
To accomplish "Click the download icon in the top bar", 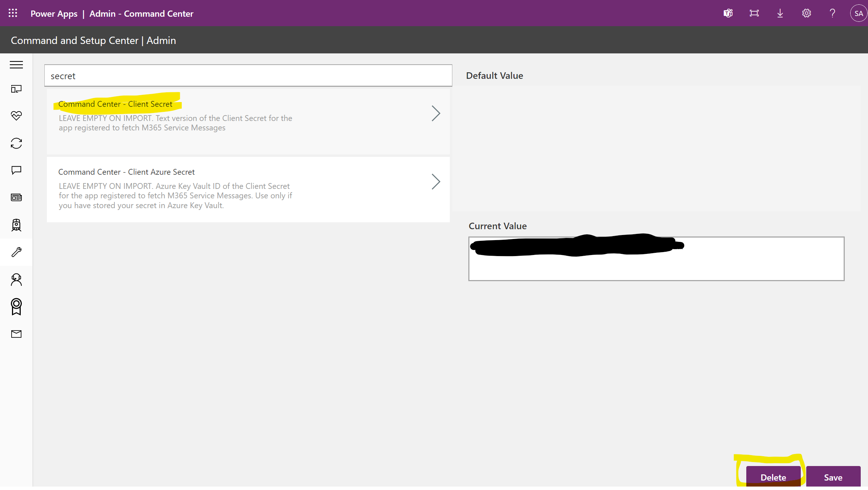I will 780,13.
